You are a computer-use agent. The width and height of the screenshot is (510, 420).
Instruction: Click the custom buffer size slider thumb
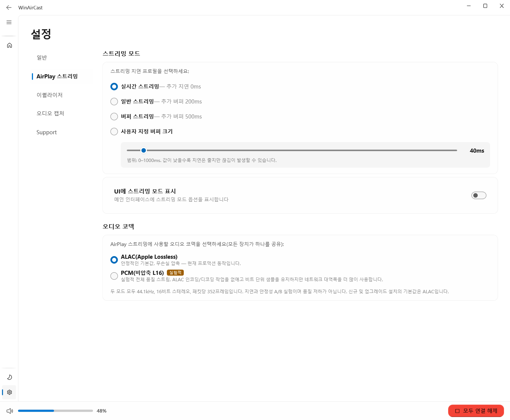coord(144,150)
